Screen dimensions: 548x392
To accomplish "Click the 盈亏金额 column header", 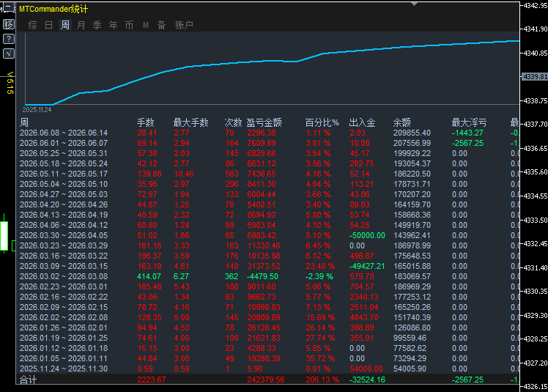I will click(264, 122).
